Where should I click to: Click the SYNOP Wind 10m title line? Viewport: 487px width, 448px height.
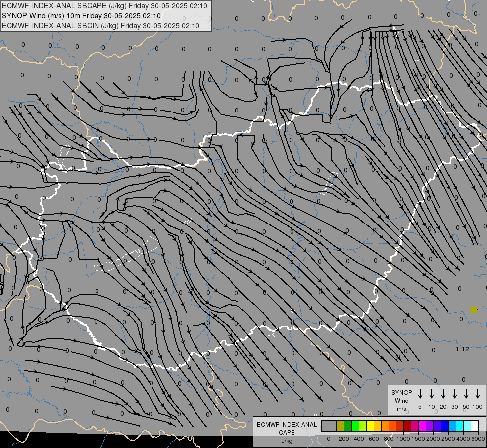[81, 16]
